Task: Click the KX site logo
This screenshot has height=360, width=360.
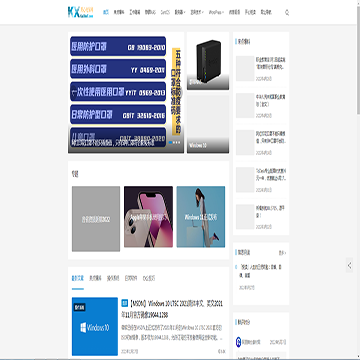Action: pos(80,12)
